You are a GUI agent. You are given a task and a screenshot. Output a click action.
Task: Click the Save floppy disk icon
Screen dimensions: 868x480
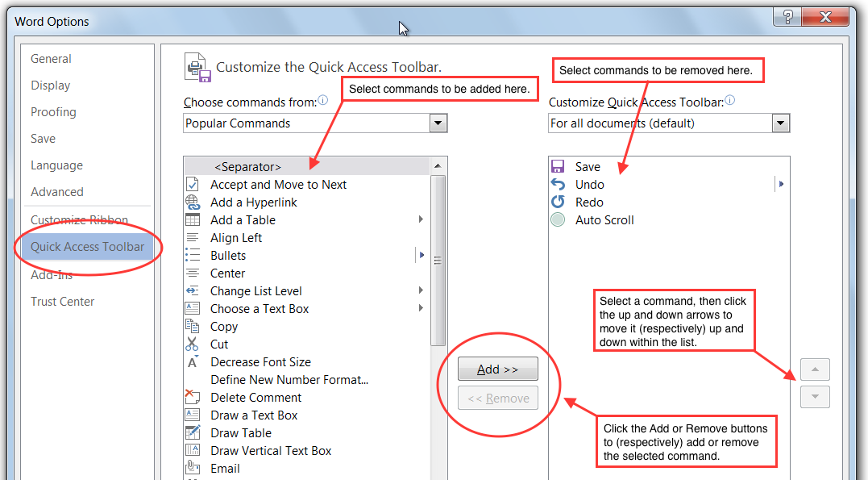pos(558,166)
